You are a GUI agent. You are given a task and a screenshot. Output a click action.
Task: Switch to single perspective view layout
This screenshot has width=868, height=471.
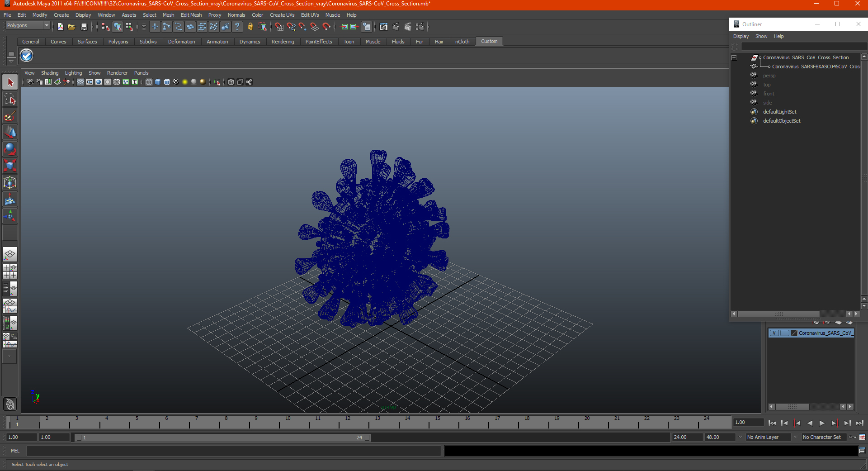pos(10,254)
